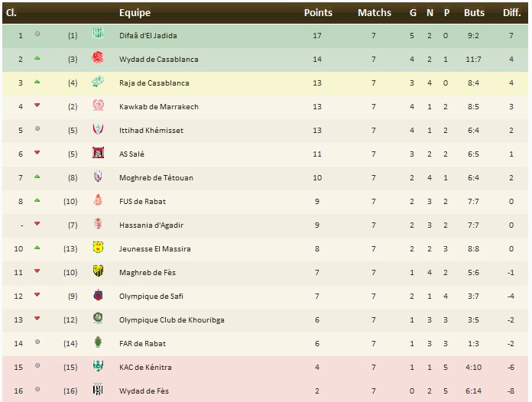
Task: Click the AS Salé club crest
Action: pyautogui.click(x=98, y=153)
